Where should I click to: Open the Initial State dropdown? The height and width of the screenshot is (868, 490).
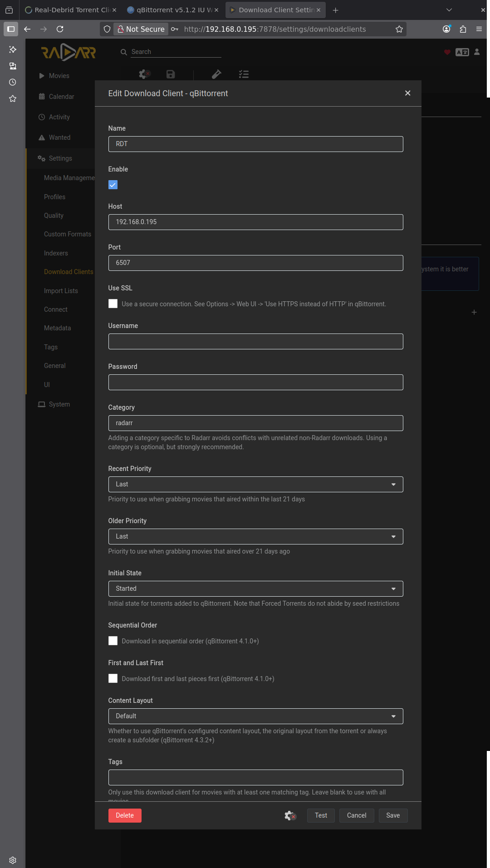255,588
